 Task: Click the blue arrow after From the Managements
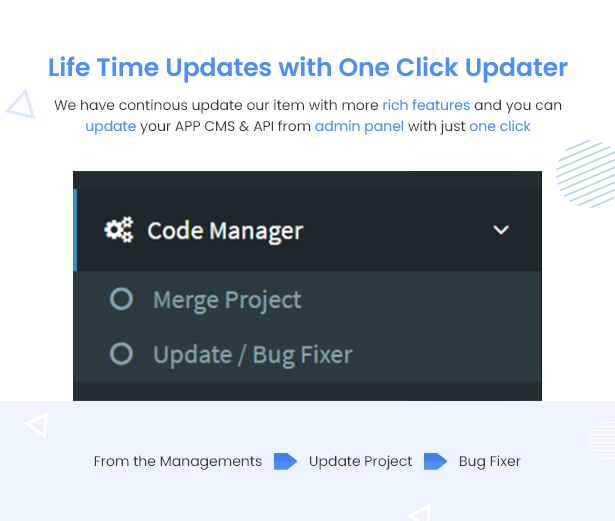point(285,461)
